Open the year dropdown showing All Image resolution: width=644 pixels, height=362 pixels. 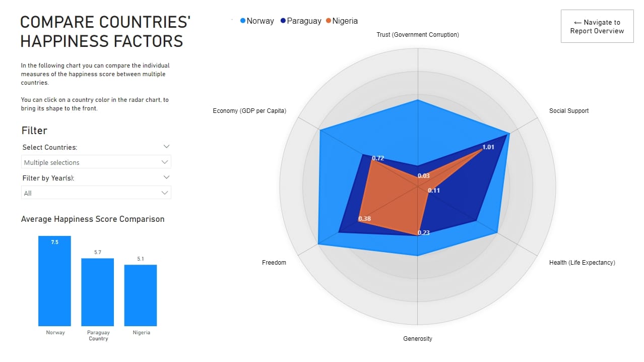tap(96, 193)
